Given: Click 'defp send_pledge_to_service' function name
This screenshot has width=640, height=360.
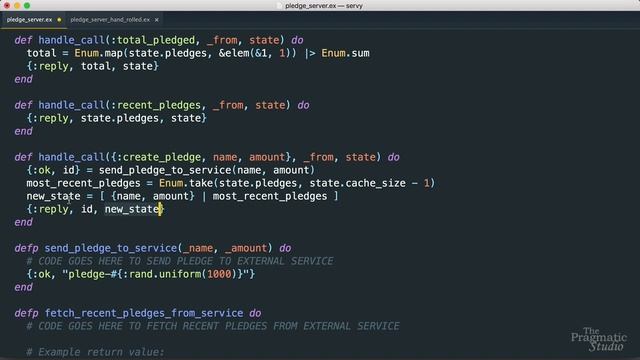Looking at the screenshot, I should point(111,248).
